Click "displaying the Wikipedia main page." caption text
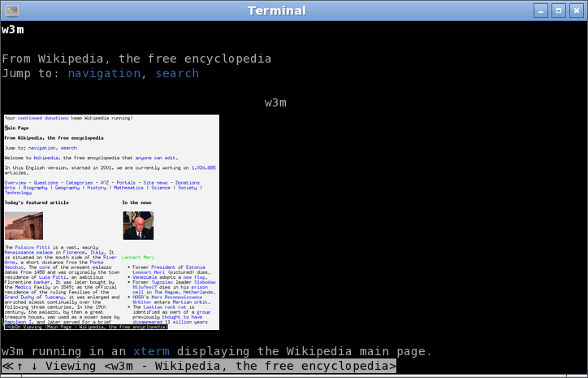The height and width of the screenshot is (378, 588). [305, 351]
